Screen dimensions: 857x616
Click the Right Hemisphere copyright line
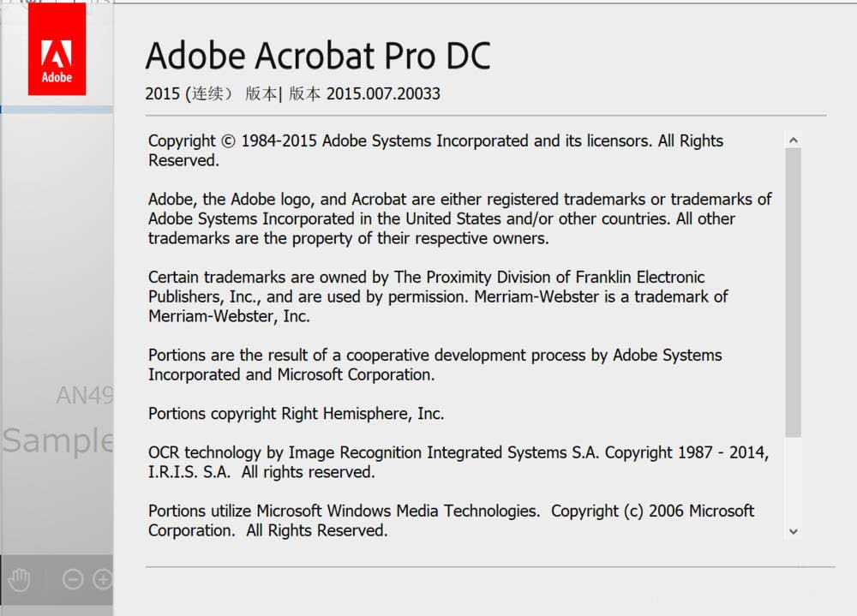[296, 413]
